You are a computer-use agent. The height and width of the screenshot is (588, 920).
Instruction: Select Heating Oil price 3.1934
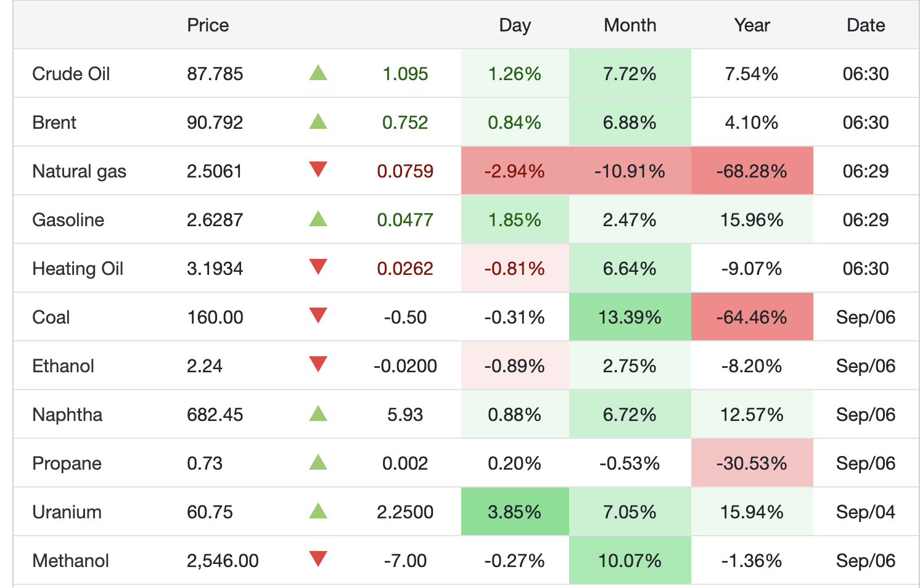(x=215, y=269)
